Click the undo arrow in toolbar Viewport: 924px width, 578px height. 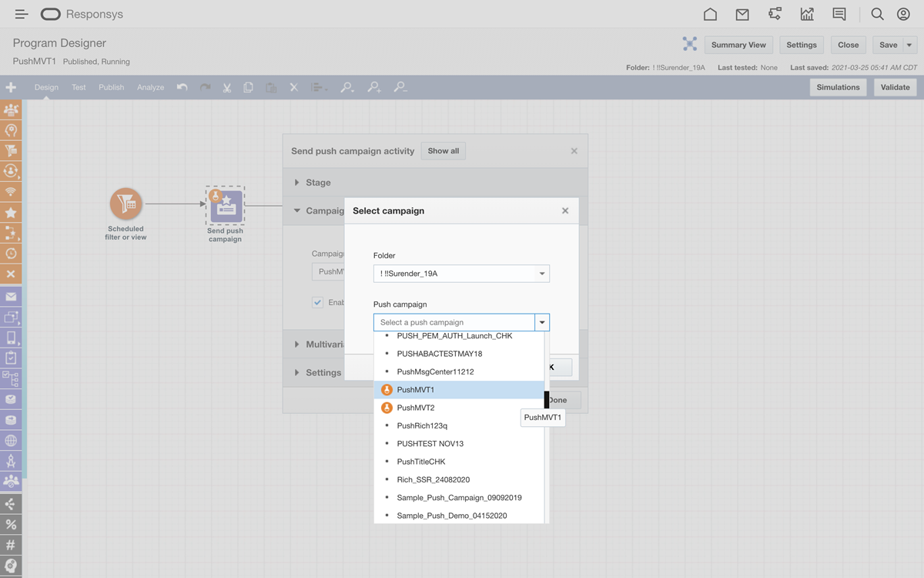[182, 87]
